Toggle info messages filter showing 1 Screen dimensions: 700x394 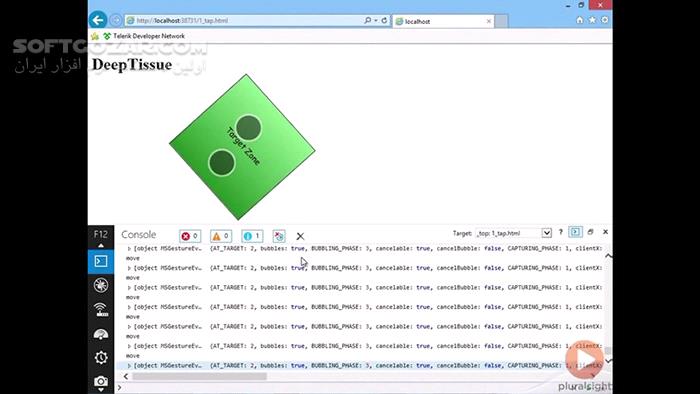pyautogui.click(x=252, y=236)
